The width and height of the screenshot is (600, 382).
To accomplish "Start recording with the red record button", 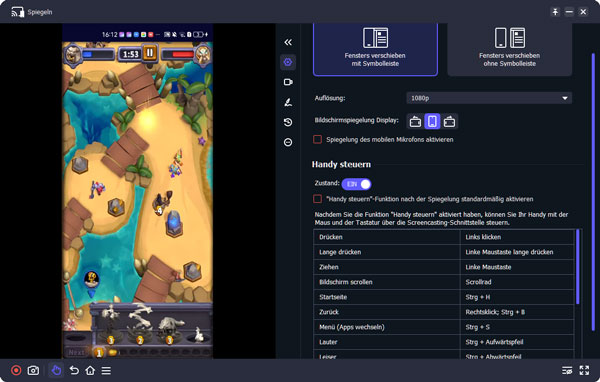I will (16, 370).
